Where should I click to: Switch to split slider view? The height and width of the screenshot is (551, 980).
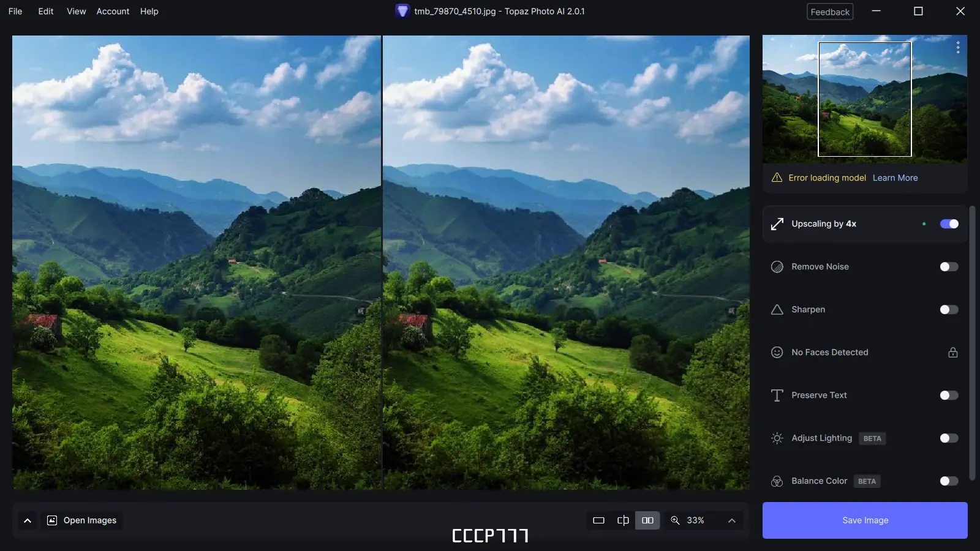(623, 520)
